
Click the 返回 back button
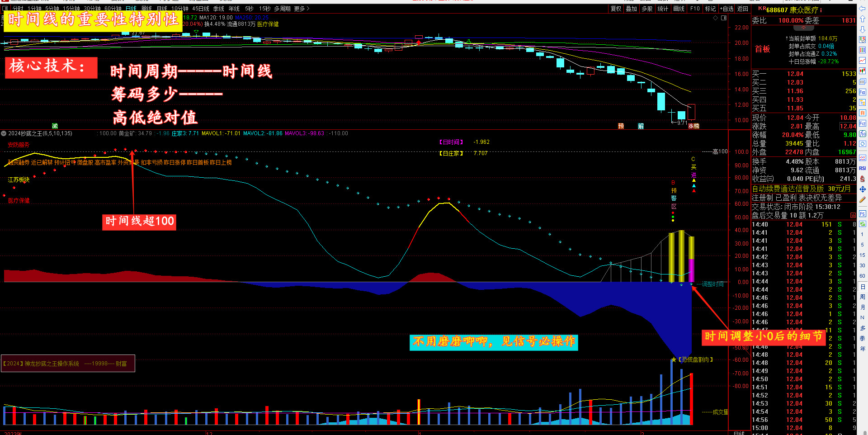tap(743, 9)
